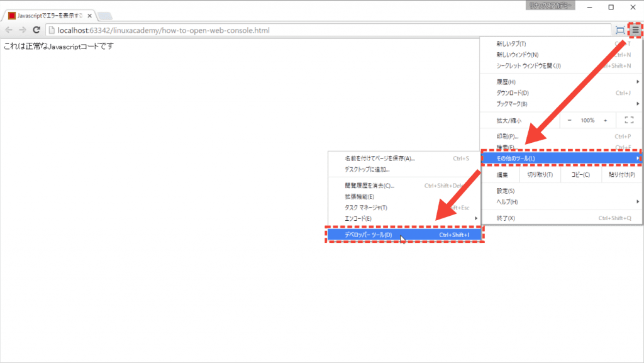Click the forward navigation arrow

(21, 30)
